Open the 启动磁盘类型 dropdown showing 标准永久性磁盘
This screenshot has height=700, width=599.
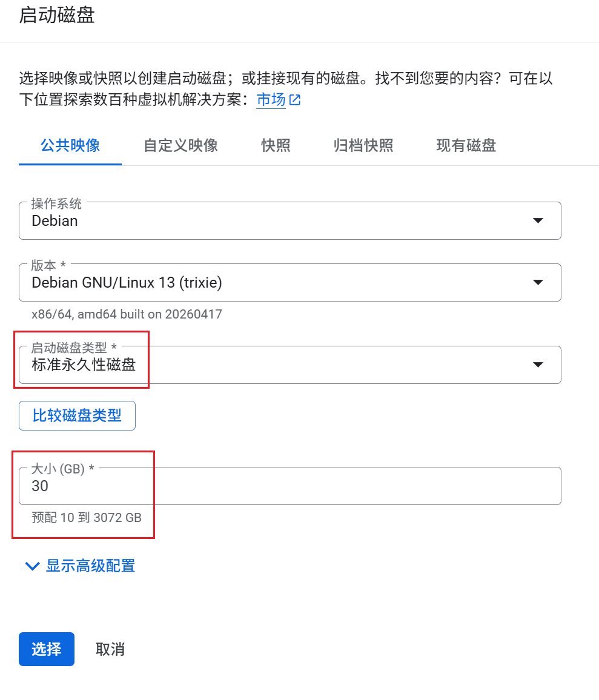coord(290,365)
